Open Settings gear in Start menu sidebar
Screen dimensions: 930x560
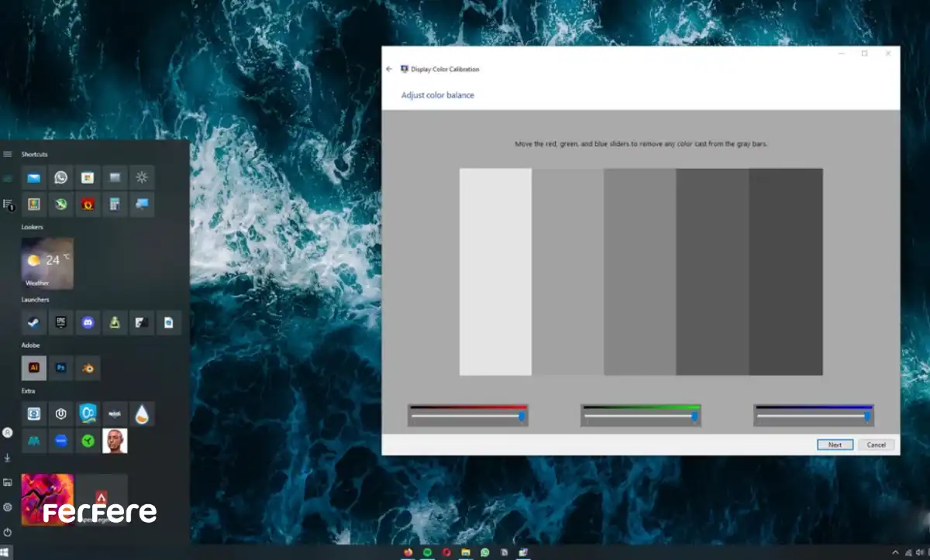pos(8,507)
